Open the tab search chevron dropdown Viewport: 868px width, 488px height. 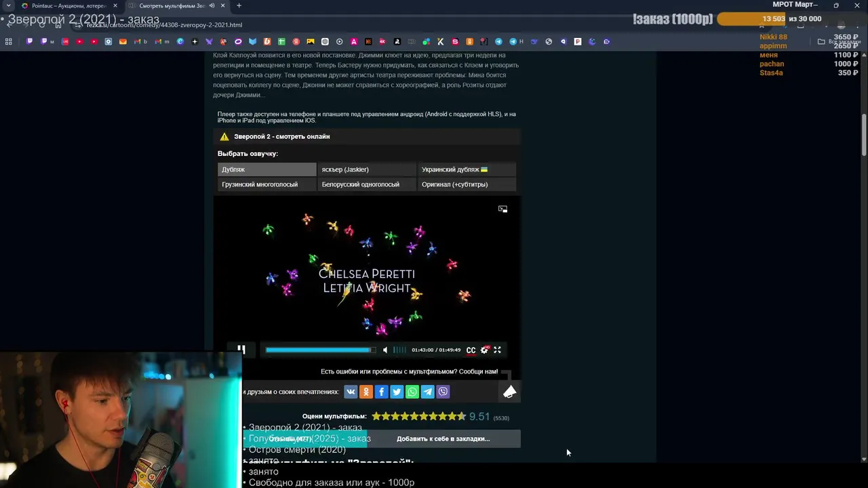pyautogui.click(x=7, y=5)
